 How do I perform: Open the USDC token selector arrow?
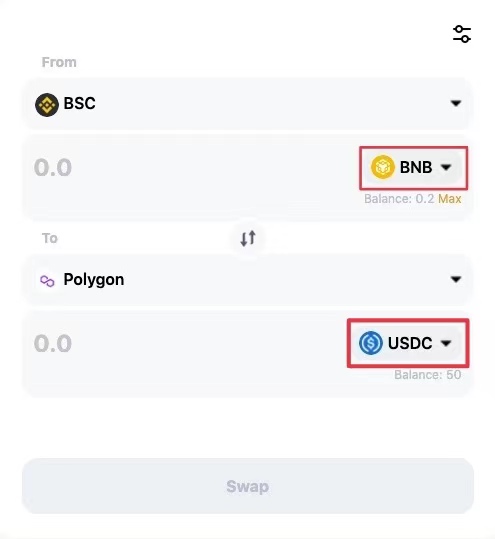(446, 343)
